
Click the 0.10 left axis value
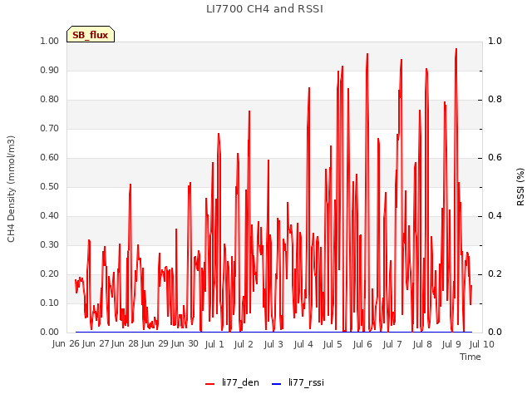click(49, 303)
